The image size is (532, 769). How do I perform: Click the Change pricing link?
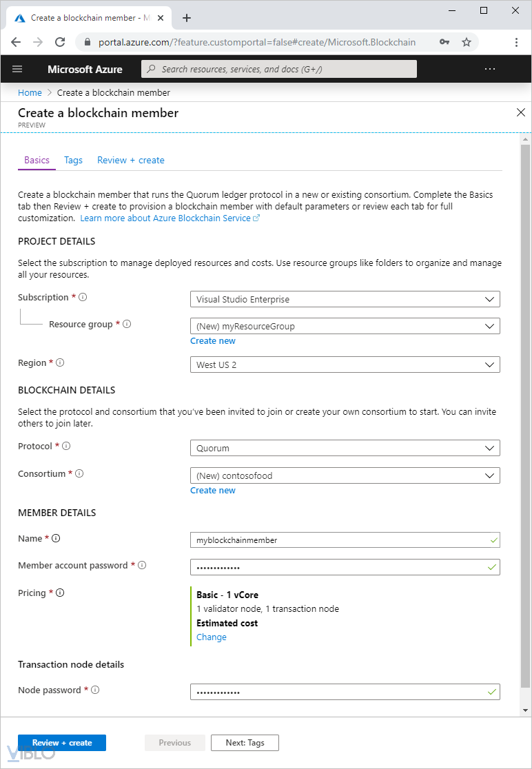212,637
